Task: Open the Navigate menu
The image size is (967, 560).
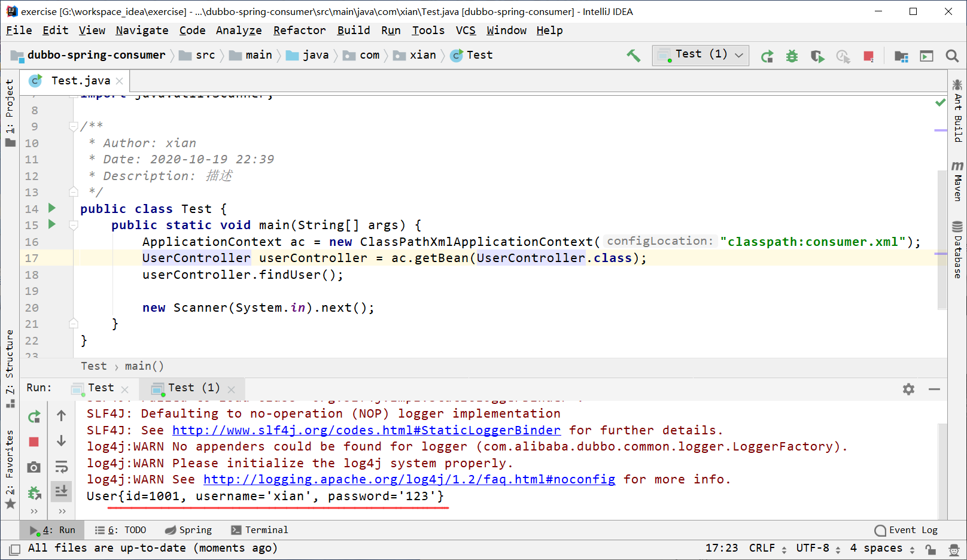Action: coord(142,31)
